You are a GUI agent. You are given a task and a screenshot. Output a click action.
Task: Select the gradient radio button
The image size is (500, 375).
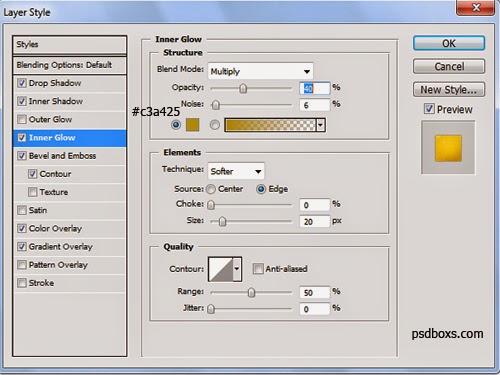(x=215, y=125)
